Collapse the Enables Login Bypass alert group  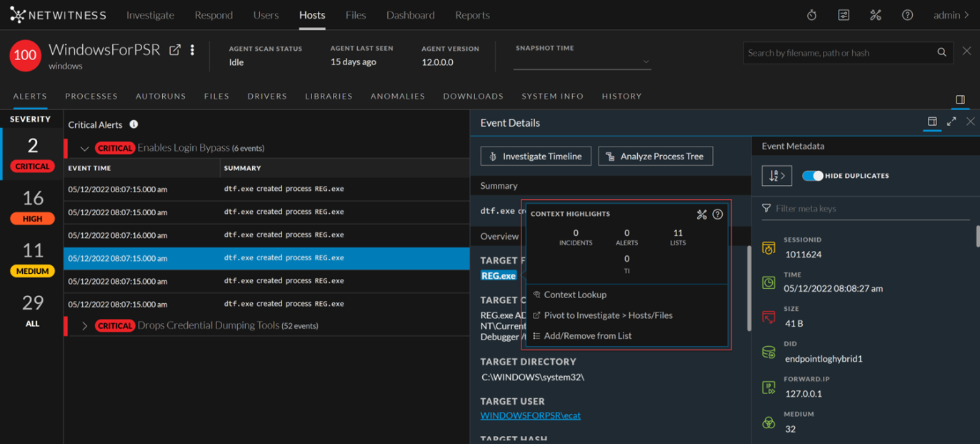[84, 147]
